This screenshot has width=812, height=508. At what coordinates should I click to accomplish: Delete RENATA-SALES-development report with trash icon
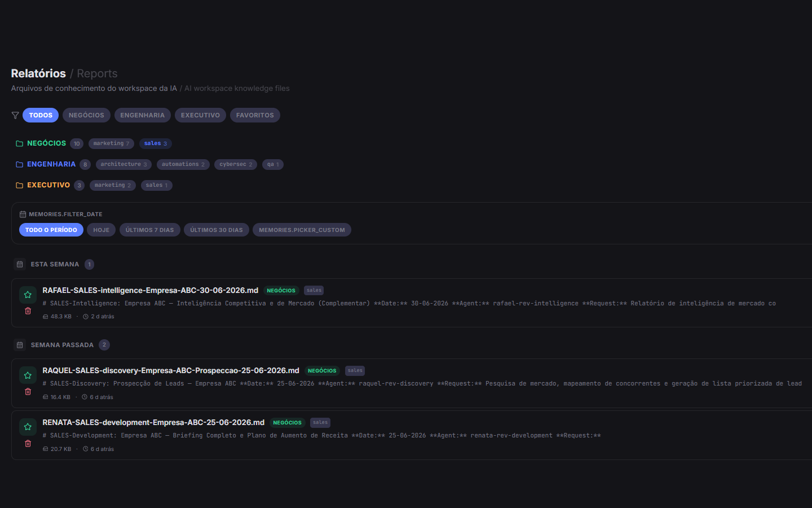coord(28,444)
